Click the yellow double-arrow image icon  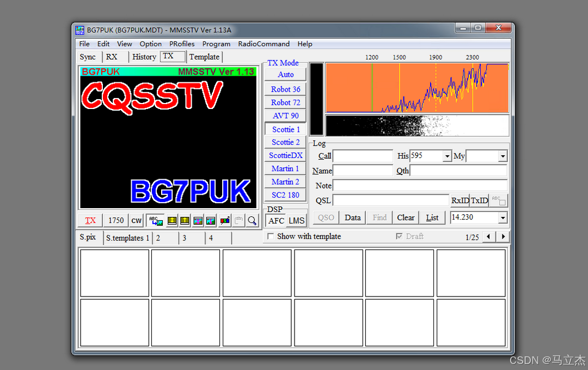click(172, 221)
